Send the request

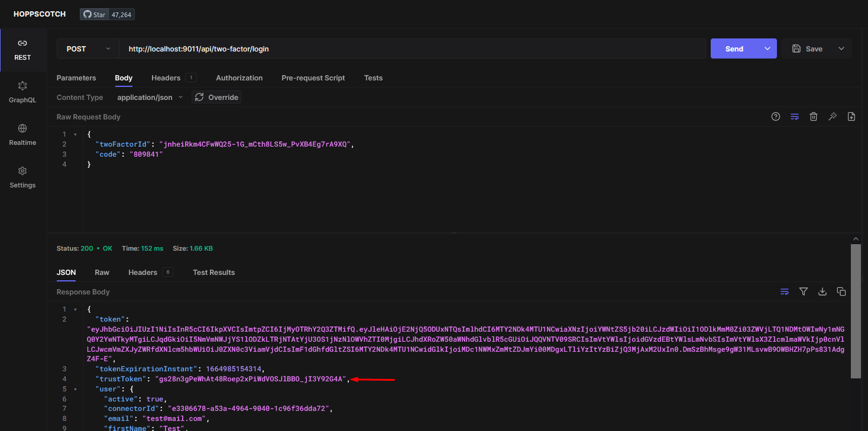(734, 48)
